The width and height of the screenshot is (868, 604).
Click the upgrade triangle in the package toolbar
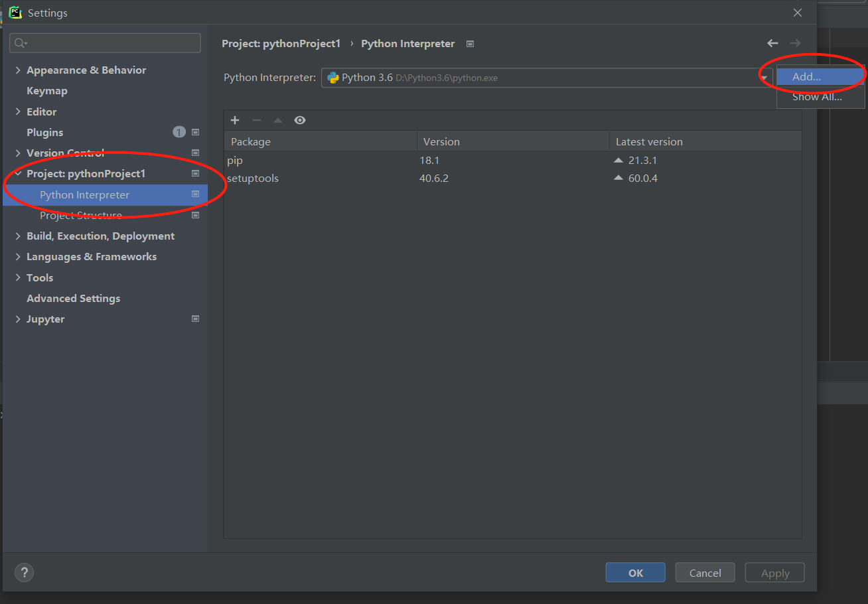coord(278,120)
